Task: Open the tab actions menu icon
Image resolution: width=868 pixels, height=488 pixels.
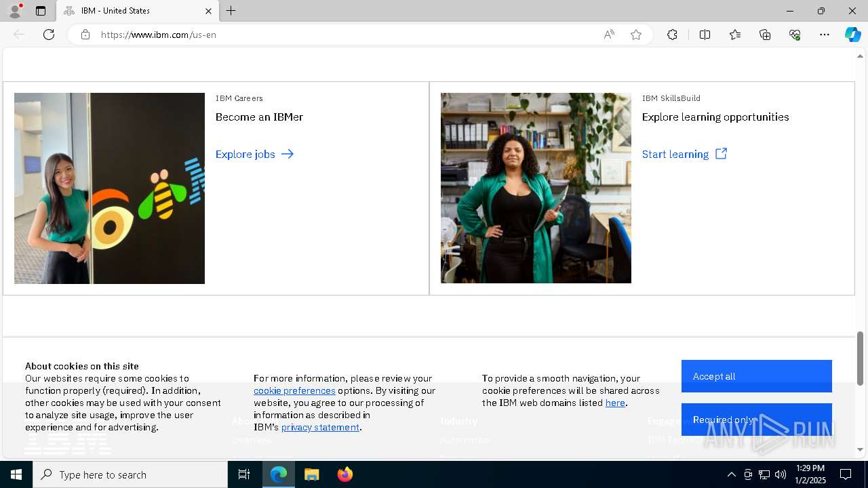Action: [x=41, y=11]
